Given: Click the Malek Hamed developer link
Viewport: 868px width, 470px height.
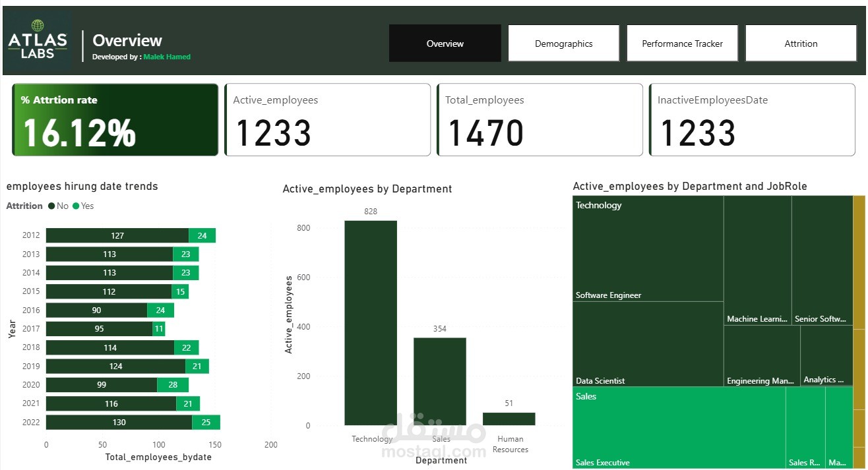Looking at the screenshot, I should [x=166, y=57].
